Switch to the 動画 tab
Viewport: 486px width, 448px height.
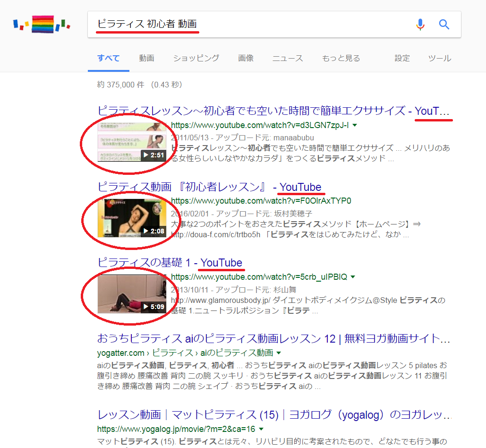146,58
